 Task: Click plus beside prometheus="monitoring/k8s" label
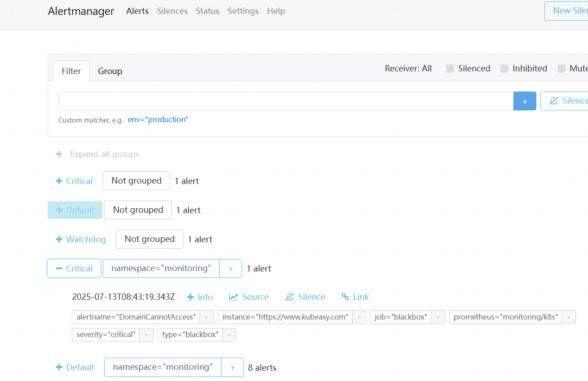click(x=568, y=317)
